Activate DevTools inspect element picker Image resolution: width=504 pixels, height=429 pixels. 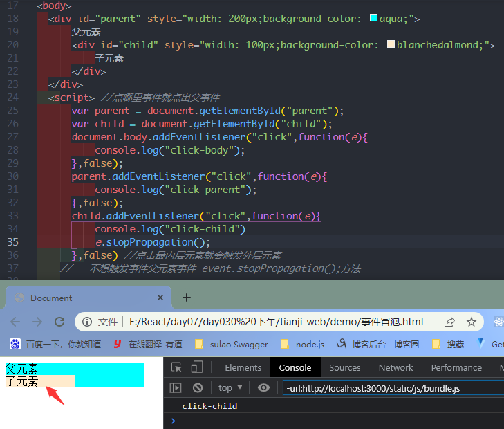[x=176, y=367]
